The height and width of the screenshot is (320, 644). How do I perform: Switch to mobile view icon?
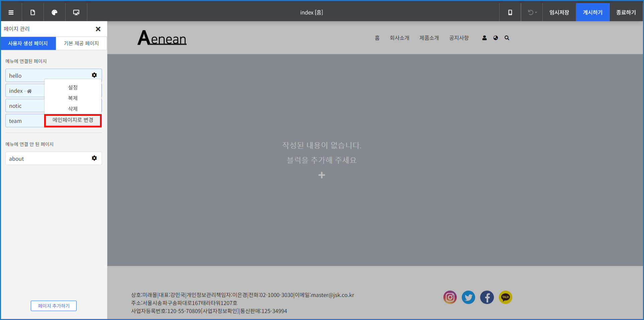pos(510,12)
